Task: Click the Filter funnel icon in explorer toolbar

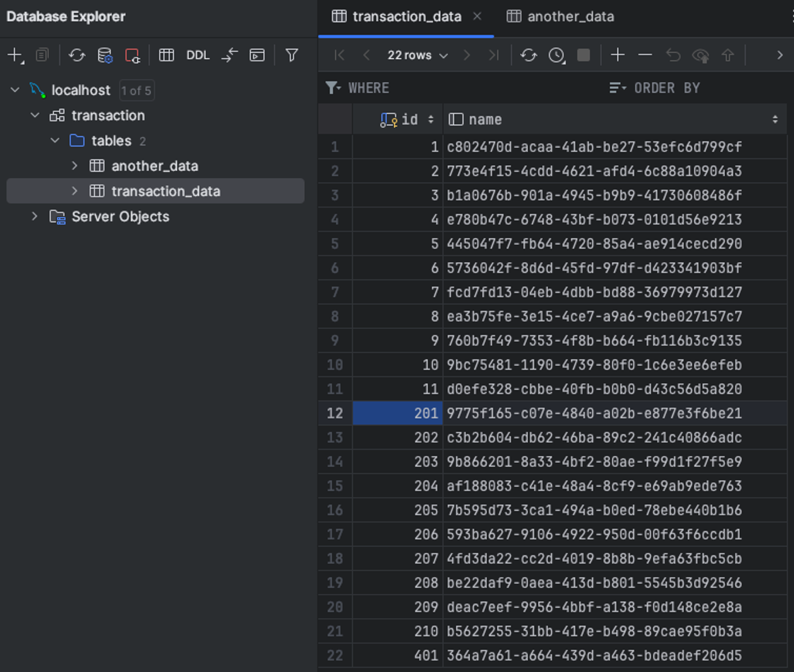Action: (x=292, y=55)
